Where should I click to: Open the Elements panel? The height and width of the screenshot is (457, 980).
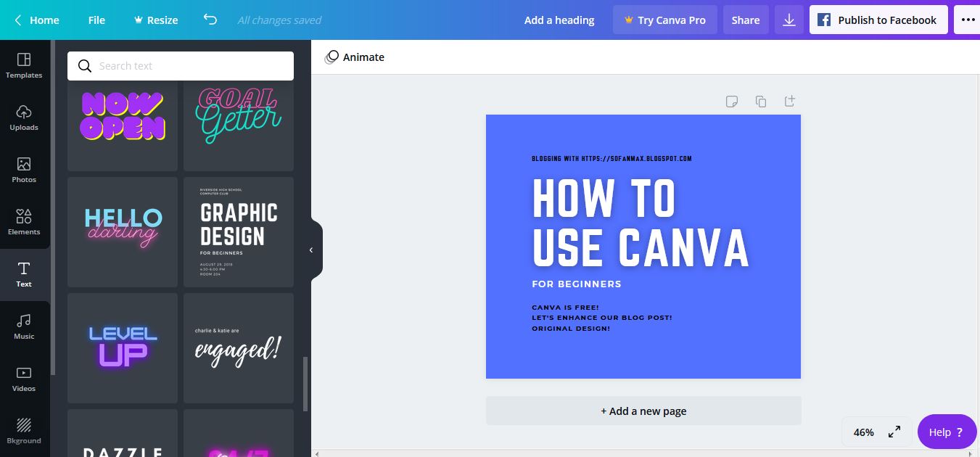point(24,223)
